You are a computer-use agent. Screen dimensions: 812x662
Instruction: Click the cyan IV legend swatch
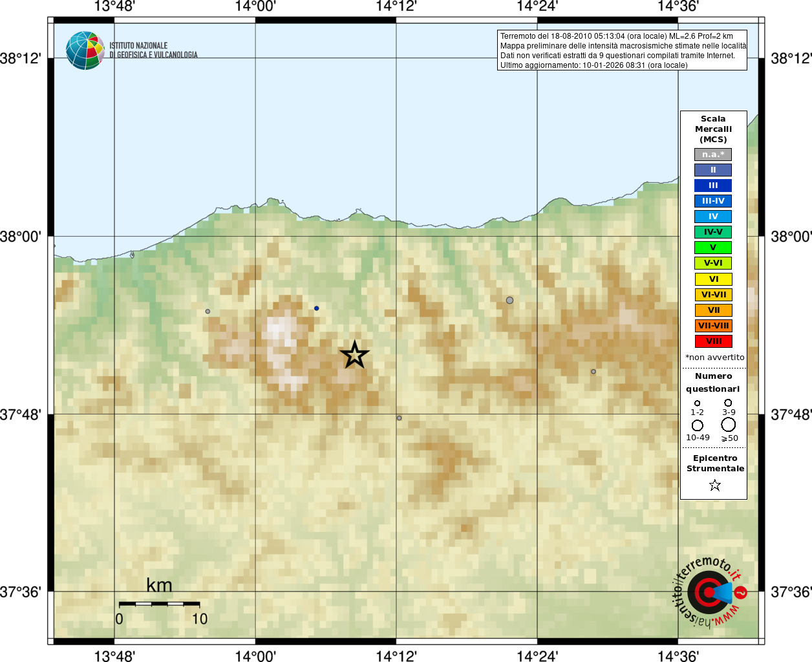coord(713,217)
